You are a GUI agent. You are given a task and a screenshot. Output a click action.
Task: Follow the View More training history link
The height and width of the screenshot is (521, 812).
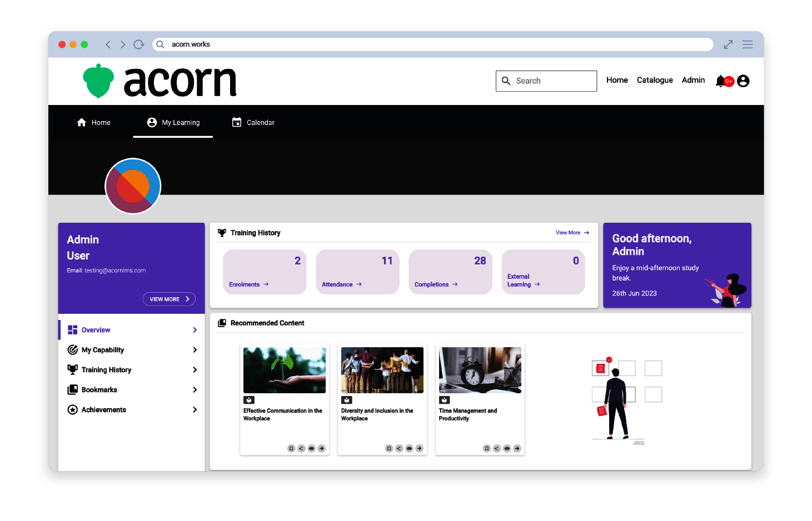point(572,233)
